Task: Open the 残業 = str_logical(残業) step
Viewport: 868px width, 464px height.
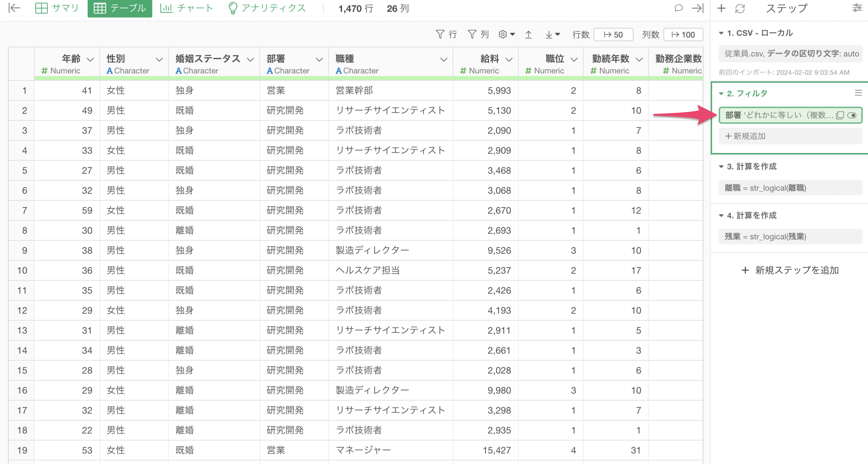Action: 790,237
